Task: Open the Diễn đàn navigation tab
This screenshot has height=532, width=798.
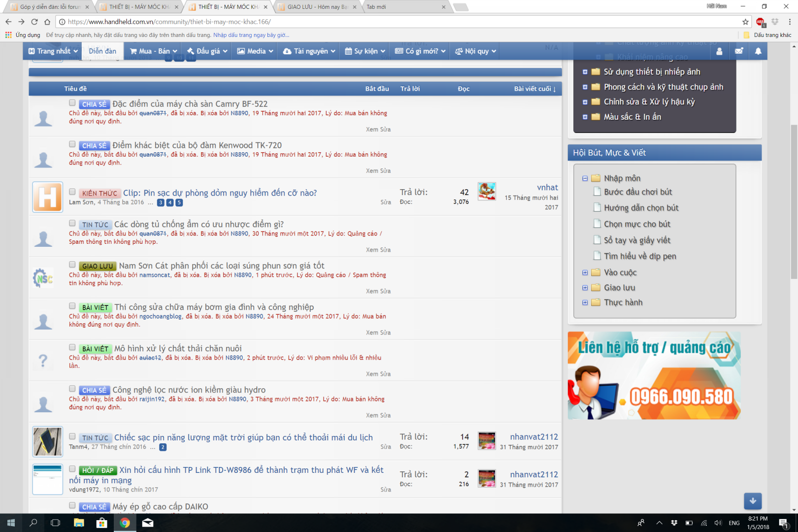Action: tap(102, 51)
